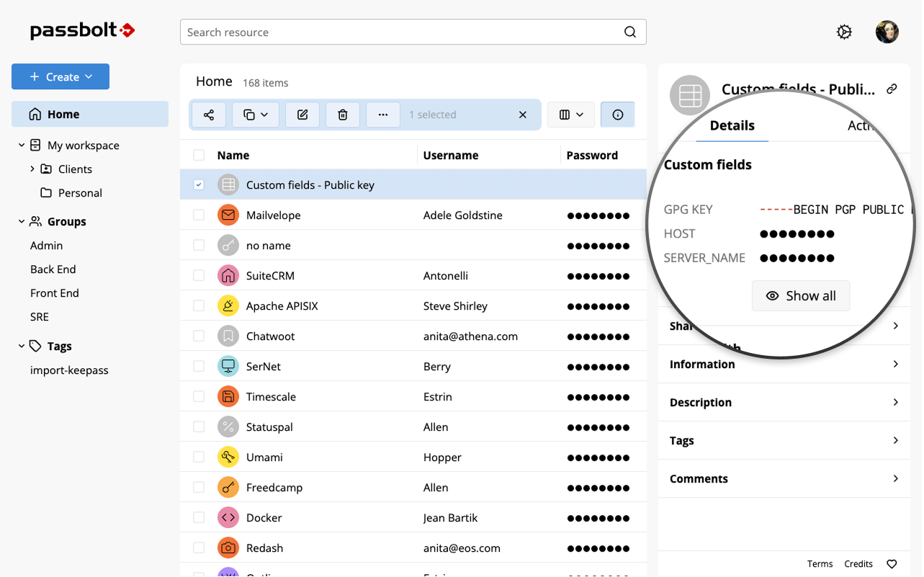Click the passbolt logo
The width and height of the screenshot is (924, 577).
click(x=83, y=31)
